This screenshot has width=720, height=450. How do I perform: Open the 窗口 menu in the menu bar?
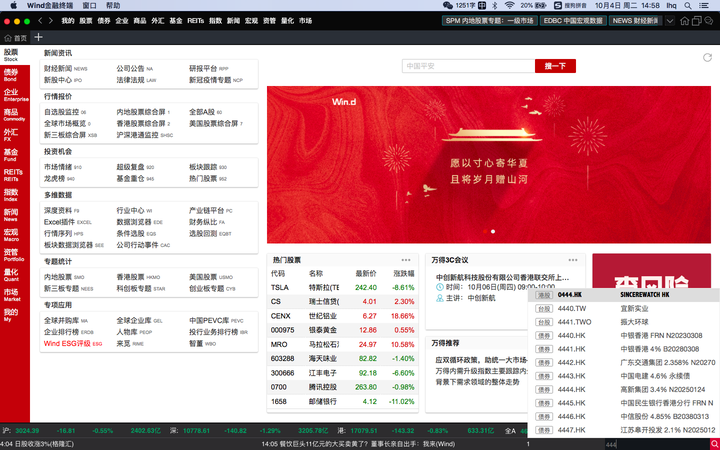click(x=90, y=6)
